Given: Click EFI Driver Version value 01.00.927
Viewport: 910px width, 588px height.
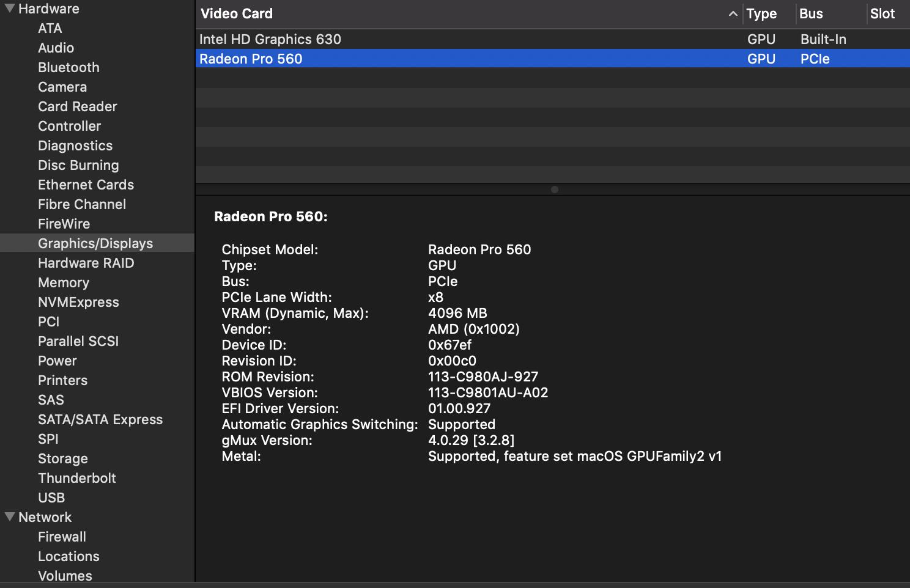Looking at the screenshot, I should [459, 408].
